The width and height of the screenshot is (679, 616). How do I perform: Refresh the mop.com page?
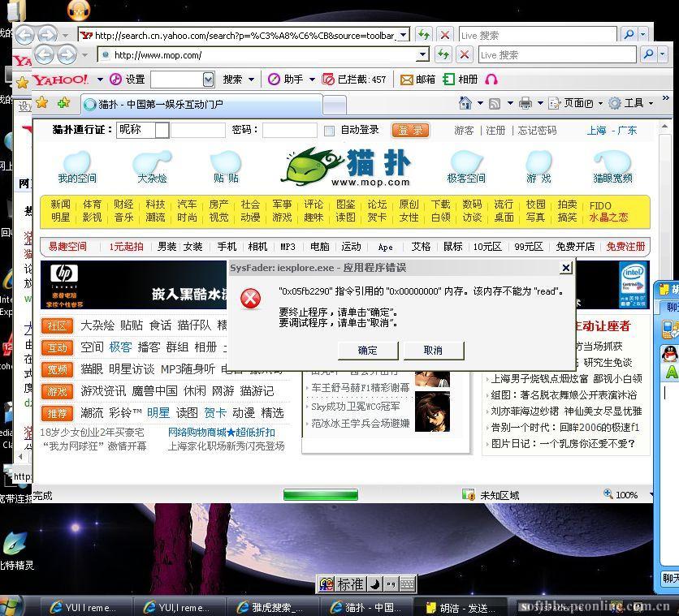[443, 54]
